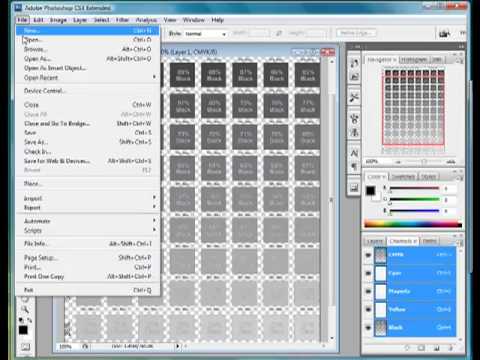
Task: Open the Brushes panel icon in dock
Action: 354,119
